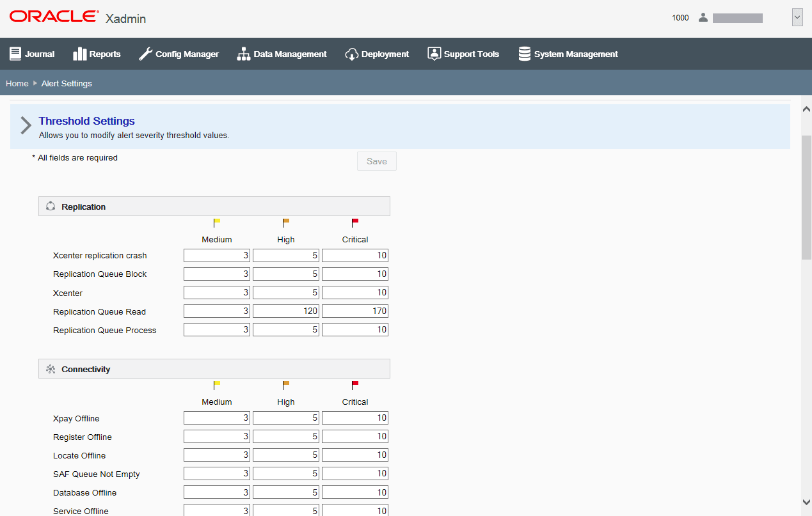Viewport: 812px width, 516px height.
Task: Click the Alert Settings breadcrumb
Action: tap(67, 83)
